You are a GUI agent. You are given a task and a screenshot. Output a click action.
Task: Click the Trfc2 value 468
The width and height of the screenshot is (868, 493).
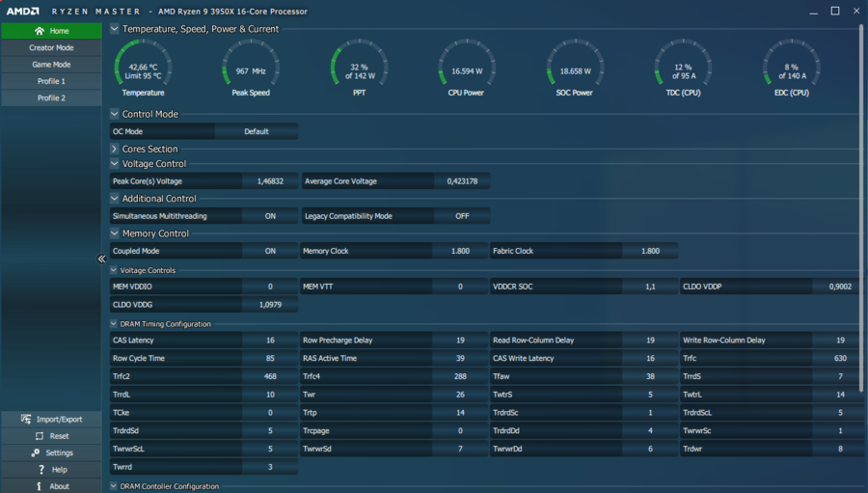(x=270, y=376)
